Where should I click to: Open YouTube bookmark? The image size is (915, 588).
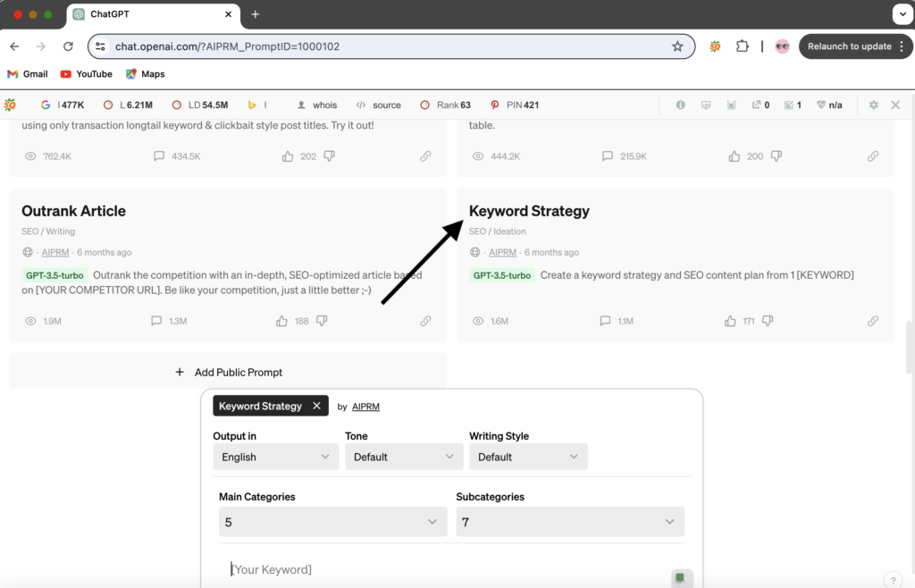[87, 74]
